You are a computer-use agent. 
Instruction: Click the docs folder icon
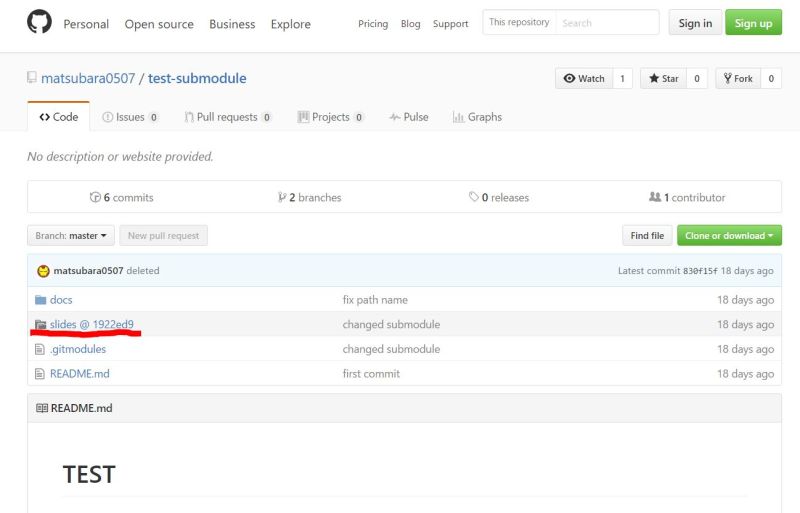tap(40, 300)
